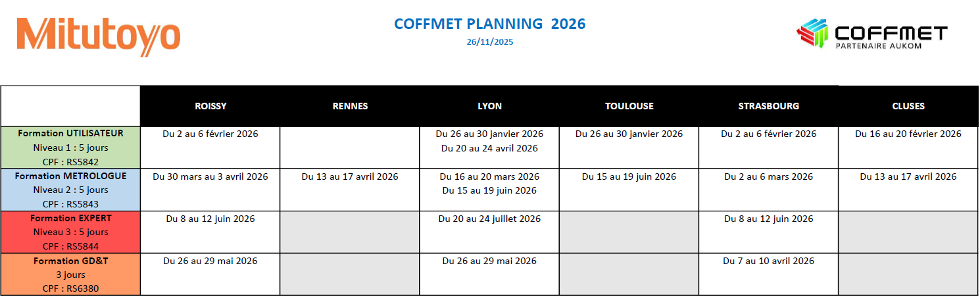
Task: Click the COFFMET cube logo icon
Action: click(813, 34)
